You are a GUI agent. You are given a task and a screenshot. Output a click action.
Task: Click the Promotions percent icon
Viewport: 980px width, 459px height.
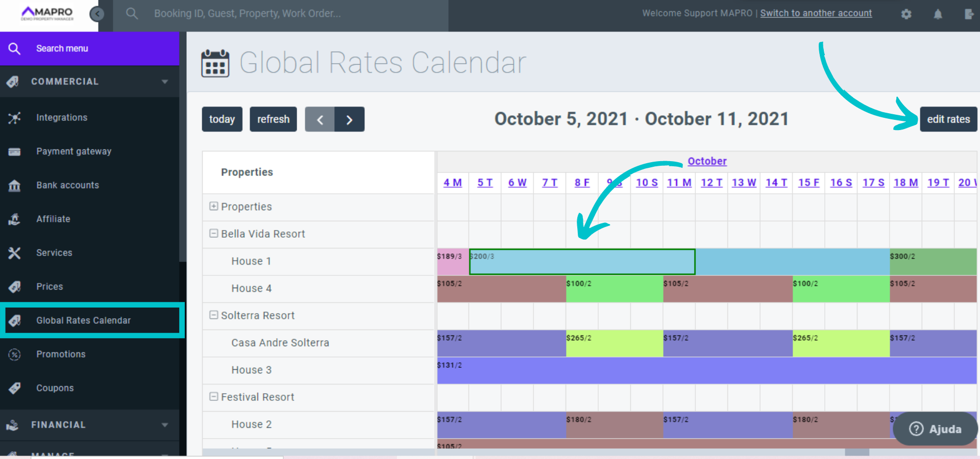tap(15, 354)
